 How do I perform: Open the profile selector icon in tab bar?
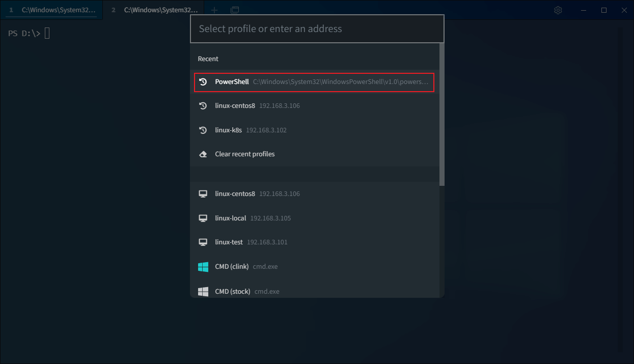235,10
